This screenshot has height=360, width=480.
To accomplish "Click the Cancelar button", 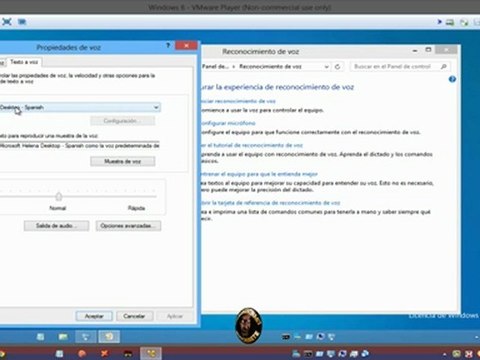I will click(x=134, y=316).
